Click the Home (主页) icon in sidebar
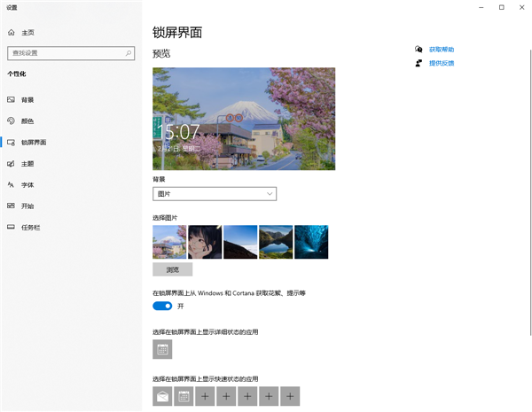 coord(12,33)
